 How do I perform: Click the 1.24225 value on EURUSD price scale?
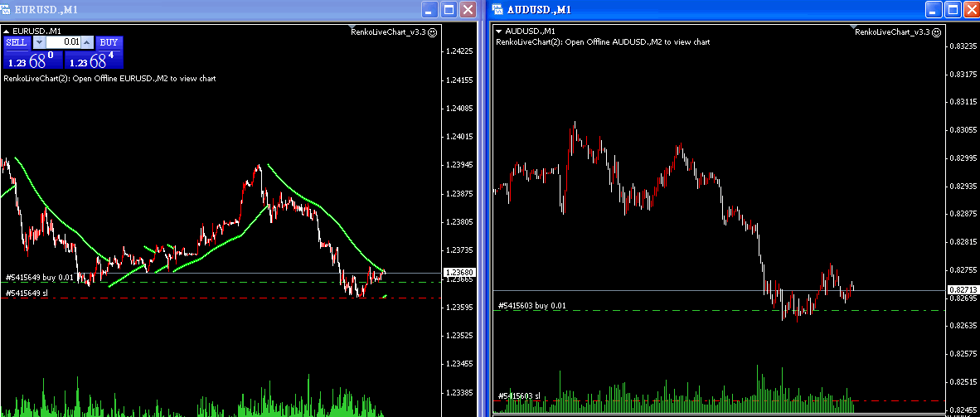[x=459, y=51]
